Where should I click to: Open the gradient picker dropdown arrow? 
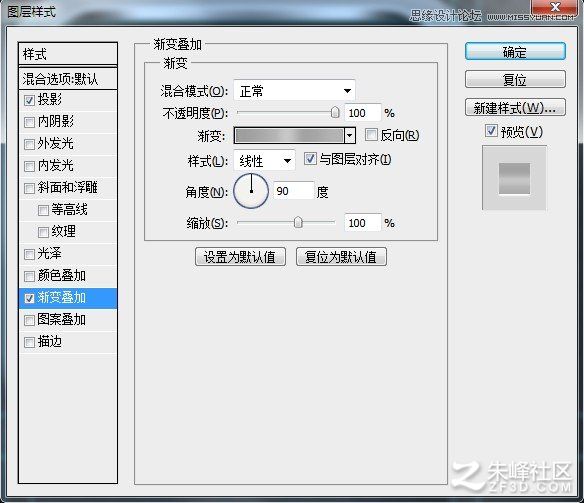pos(349,136)
